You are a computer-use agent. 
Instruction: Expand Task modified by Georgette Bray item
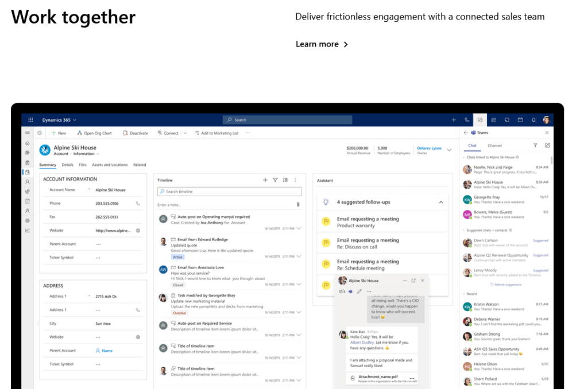point(299,312)
